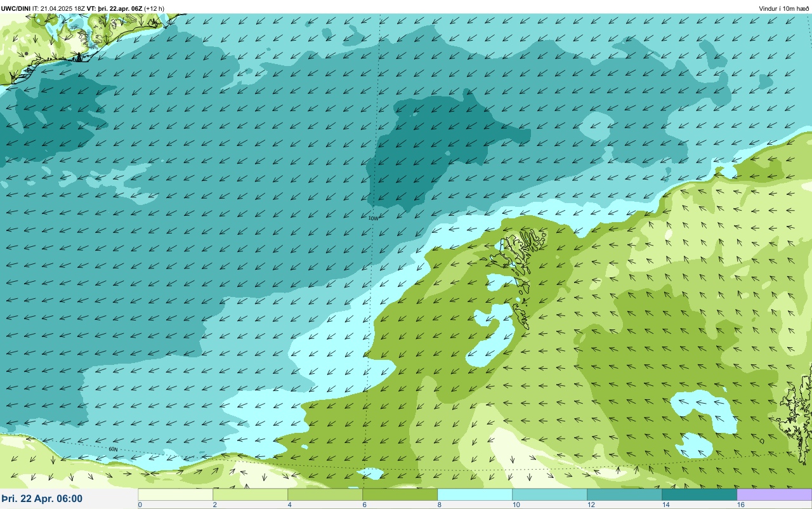Click the '10W' longitude label

click(x=373, y=218)
